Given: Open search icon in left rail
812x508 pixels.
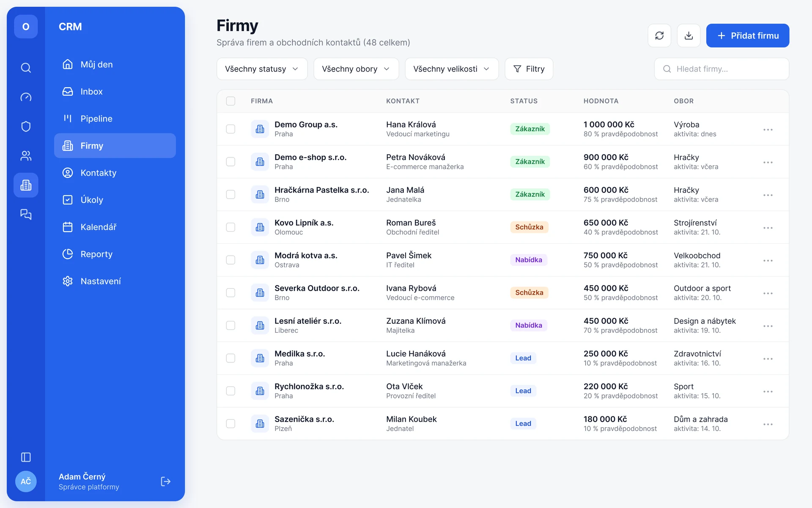Looking at the screenshot, I should tap(26, 68).
